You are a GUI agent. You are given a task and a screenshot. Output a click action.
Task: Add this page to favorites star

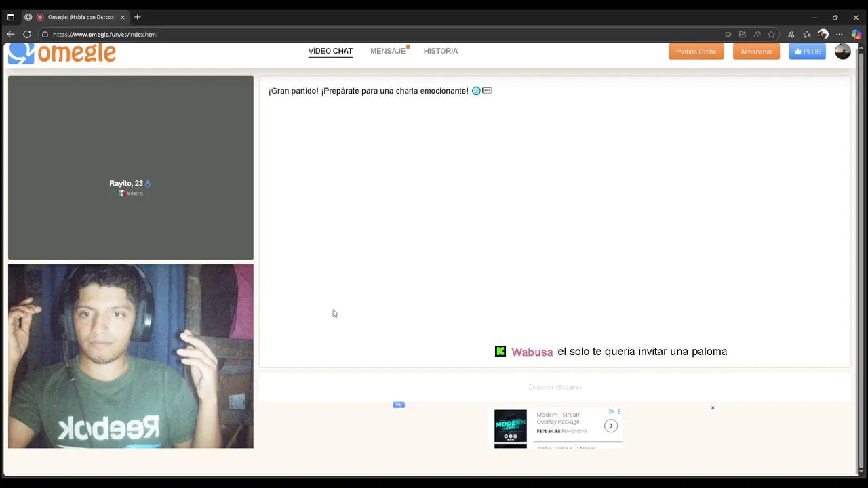(x=771, y=34)
